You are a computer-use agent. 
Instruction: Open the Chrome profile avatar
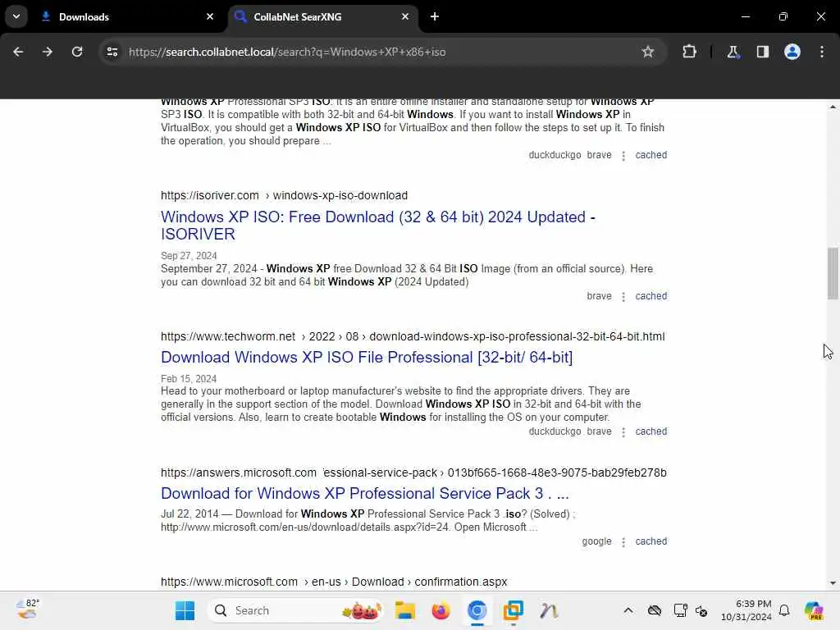[x=792, y=52]
